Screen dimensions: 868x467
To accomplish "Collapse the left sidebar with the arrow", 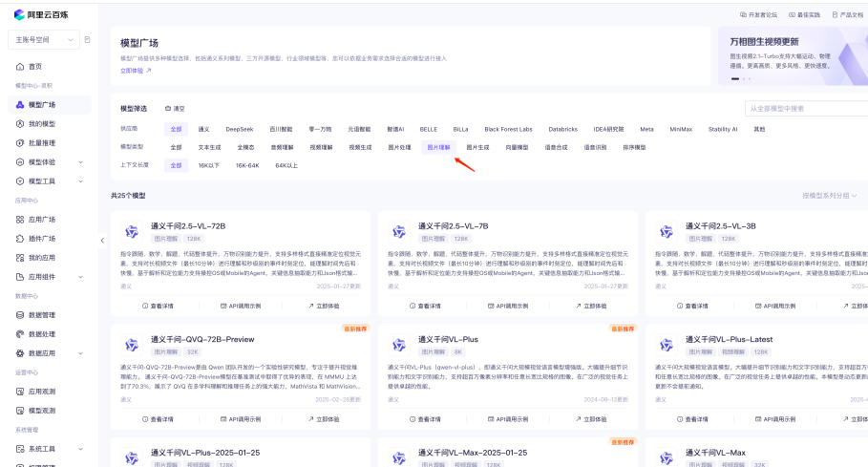I will (102, 240).
